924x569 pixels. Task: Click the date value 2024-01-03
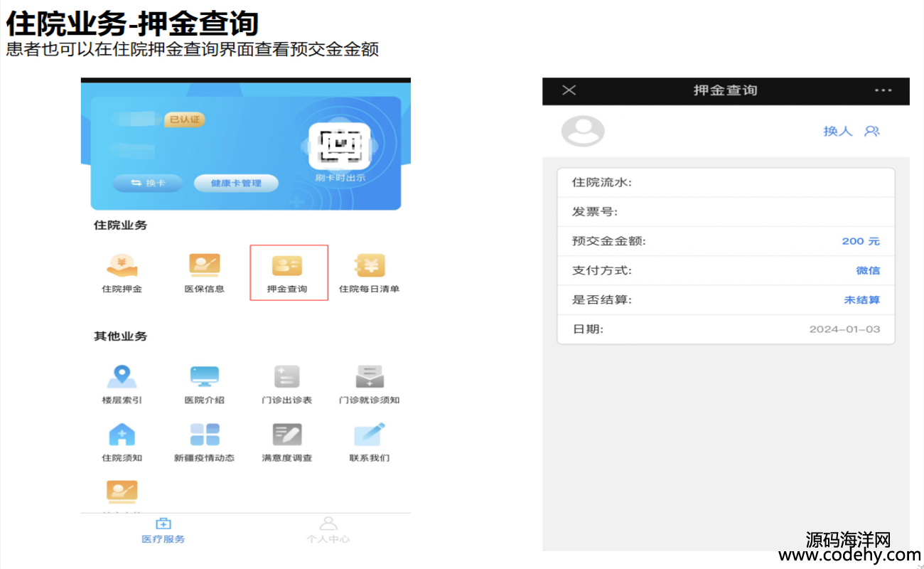pyautogui.click(x=844, y=329)
